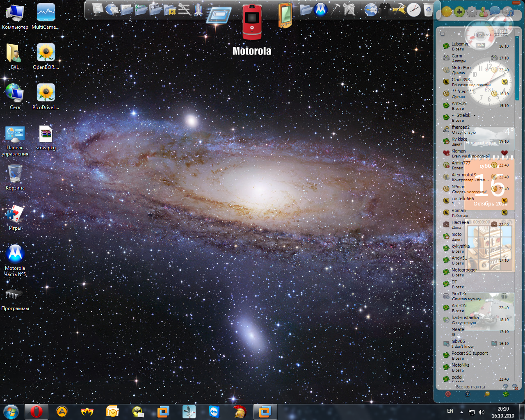Select contact MotoNiks
The width and height of the screenshot is (525, 420).
pos(476,367)
